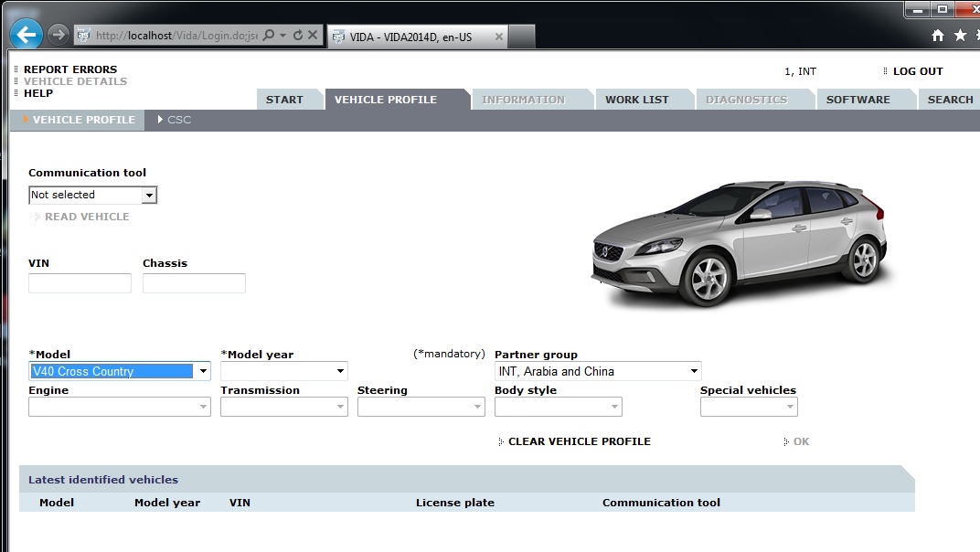Click the OK button
Screen dimensions: 980x552
pyautogui.click(x=801, y=441)
